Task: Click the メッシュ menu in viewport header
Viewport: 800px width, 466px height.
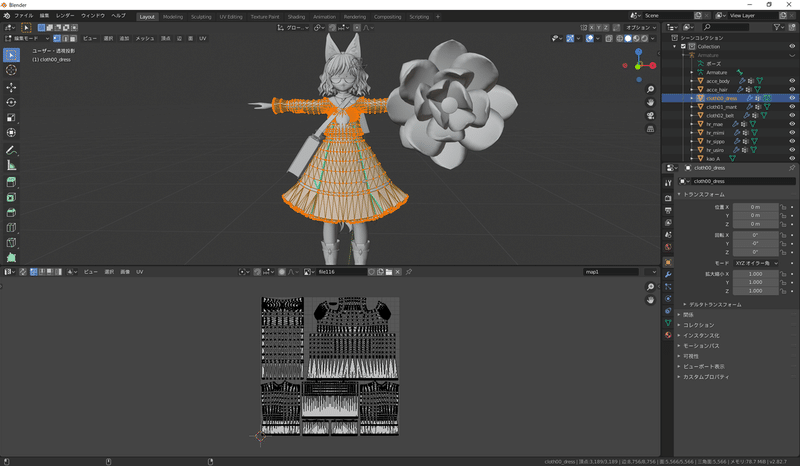Action: click(x=145, y=37)
